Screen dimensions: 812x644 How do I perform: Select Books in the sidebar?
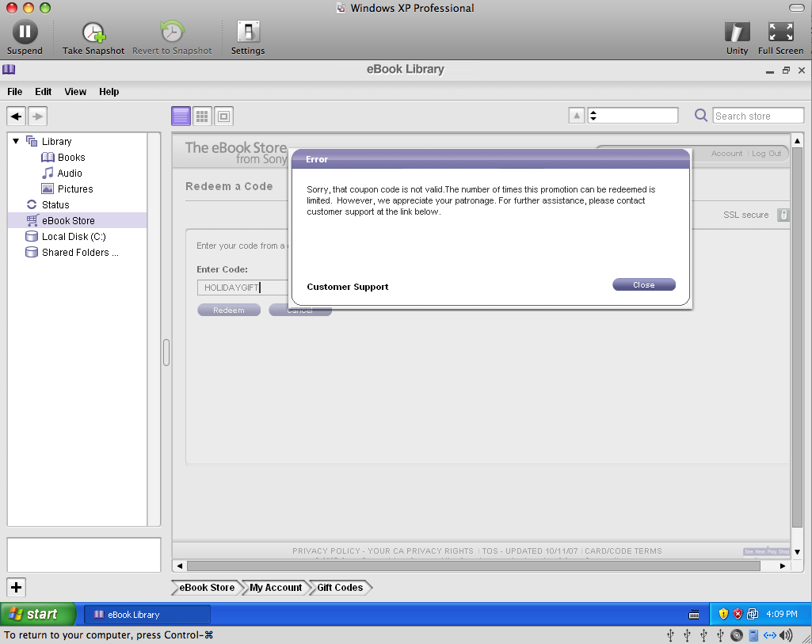coord(71,158)
